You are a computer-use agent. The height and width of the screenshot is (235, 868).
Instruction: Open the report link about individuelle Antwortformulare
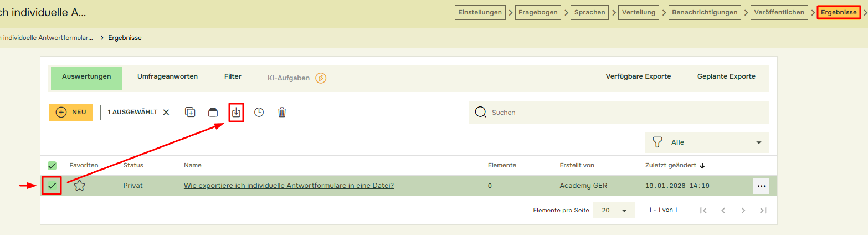[x=289, y=186]
